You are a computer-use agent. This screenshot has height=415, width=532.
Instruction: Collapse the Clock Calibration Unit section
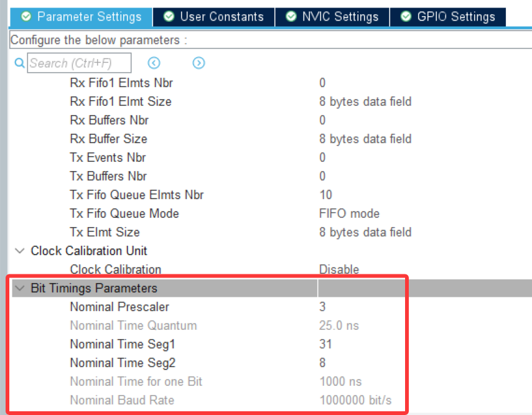tap(19, 251)
